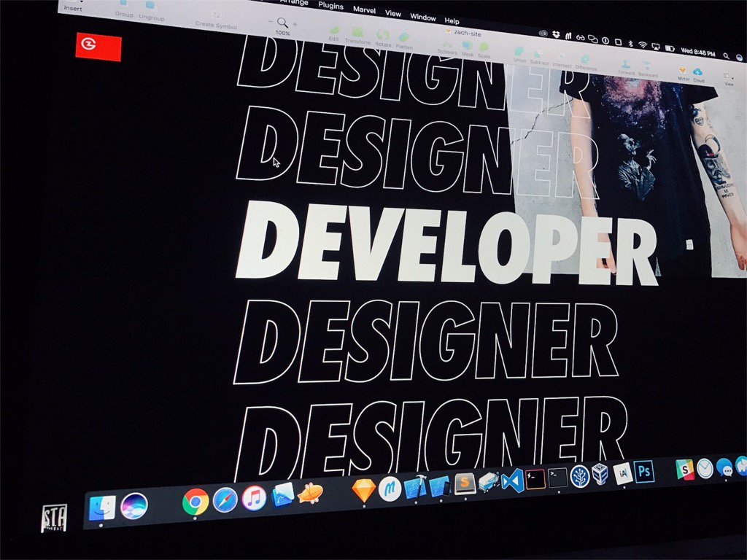747x560 pixels.
Task: Click Create Symbol in toolbar
Action: tap(216, 20)
